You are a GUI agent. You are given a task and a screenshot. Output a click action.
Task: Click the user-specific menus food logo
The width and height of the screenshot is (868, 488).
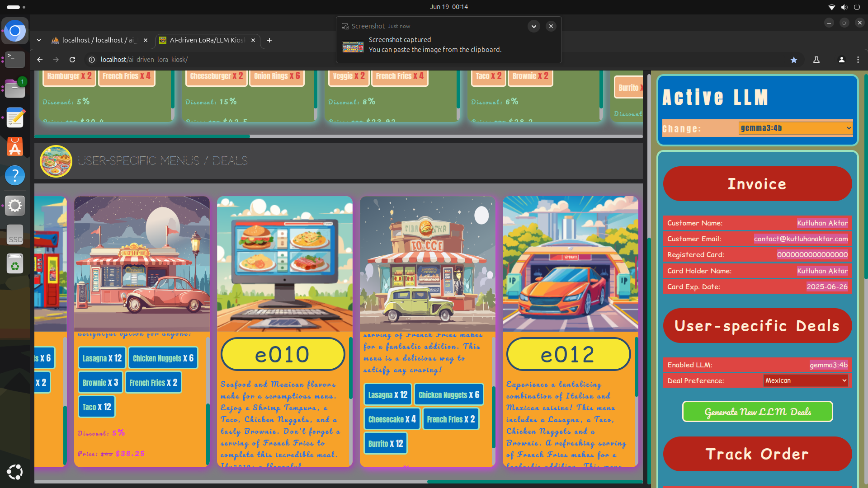click(x=56, y=161)
